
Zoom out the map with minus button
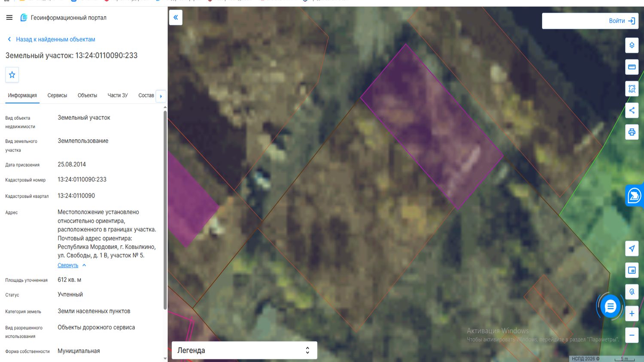pyautogui.click(x=632, y=335)
